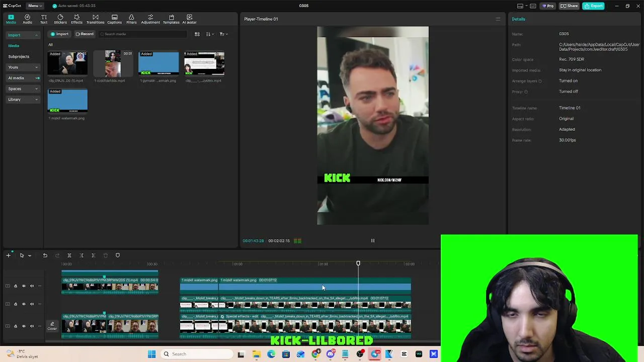Image resolution: width=644 pixels, height=362 pixels.
Task: Open shortcut keyboard icon in title bar
Action: click(x=533, y=6)
